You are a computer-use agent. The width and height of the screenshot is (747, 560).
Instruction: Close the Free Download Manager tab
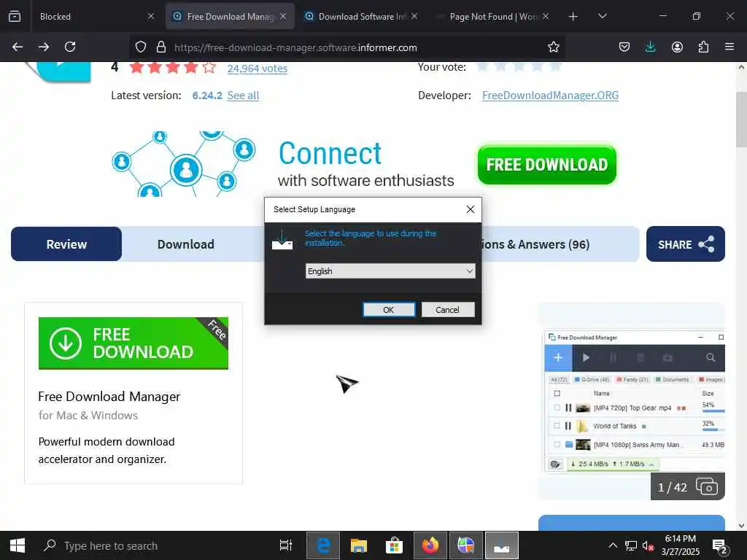(283, 16)
